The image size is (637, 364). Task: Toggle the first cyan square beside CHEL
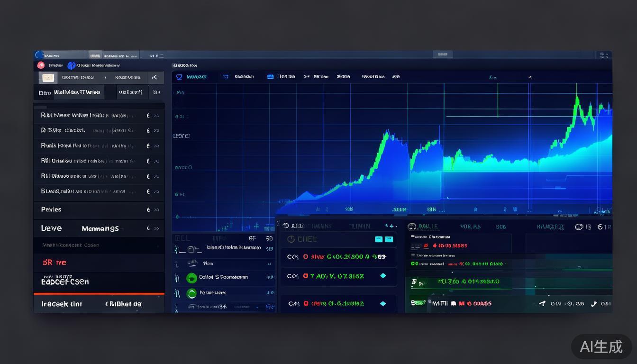[x=379, y=239]
